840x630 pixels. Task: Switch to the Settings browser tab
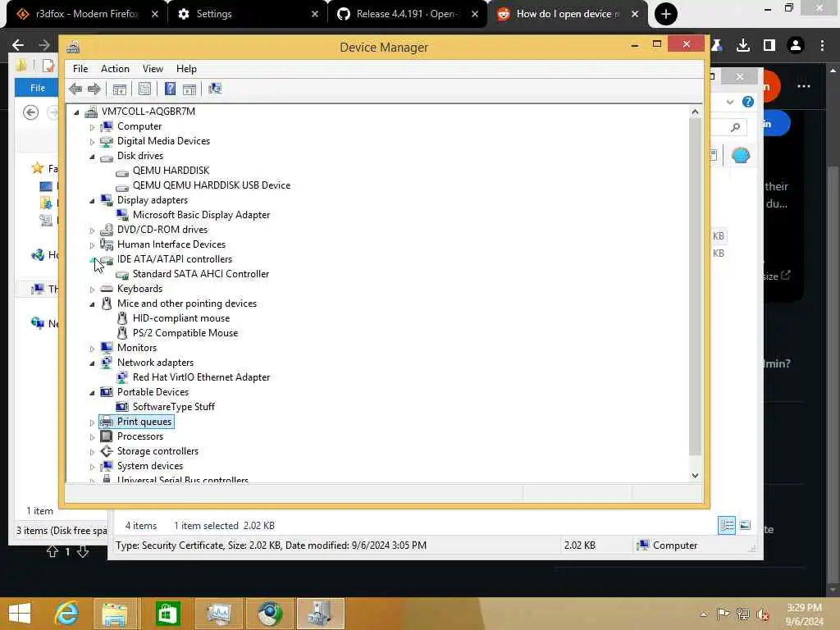247,14
